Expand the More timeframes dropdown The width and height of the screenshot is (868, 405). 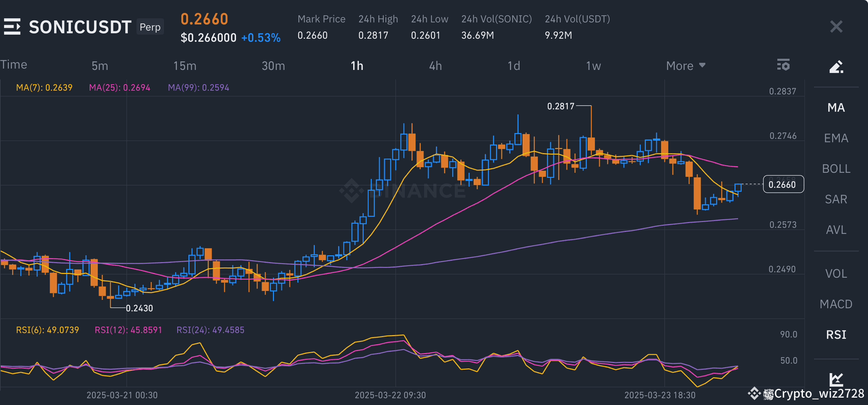click(x=685, y=66)
